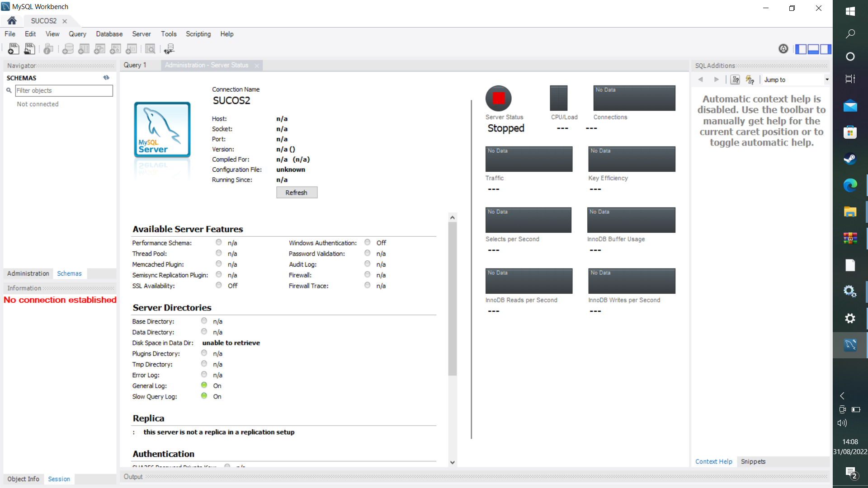
Task: Open the Help menu
Action: tap(227, 34)
